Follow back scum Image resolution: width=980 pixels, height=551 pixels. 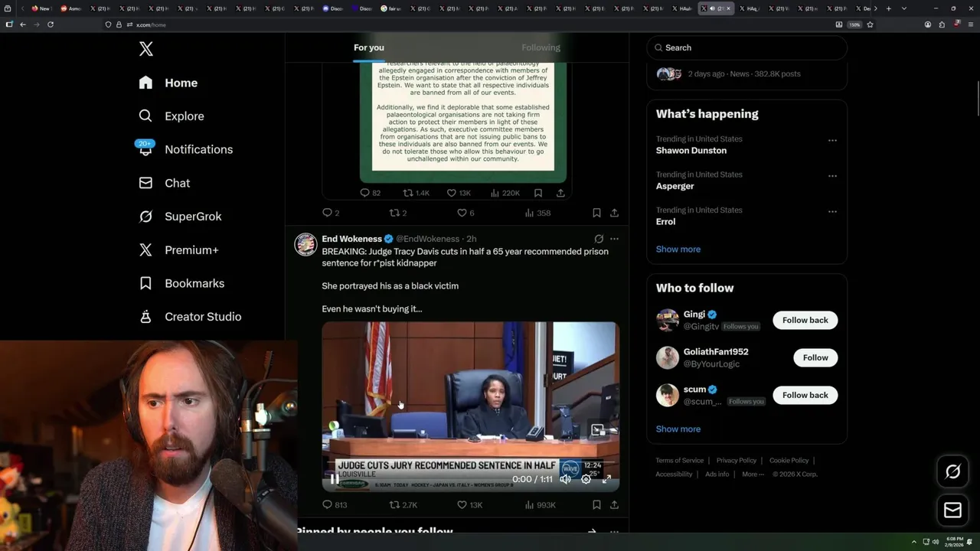click(805, 395)
